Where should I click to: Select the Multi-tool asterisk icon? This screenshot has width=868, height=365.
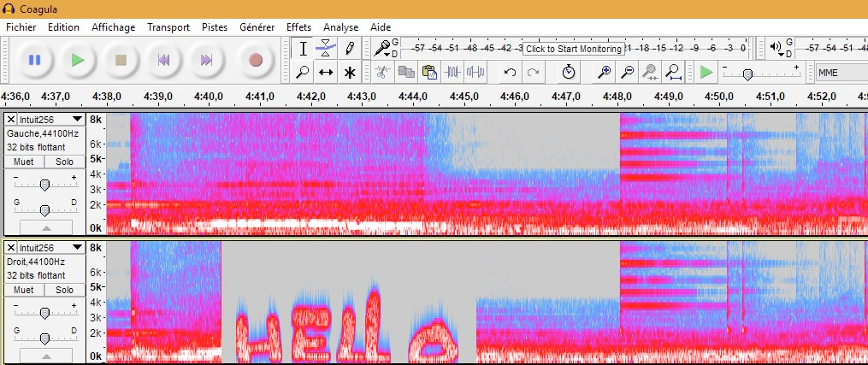pyautogui.click(x=349, y=72)
